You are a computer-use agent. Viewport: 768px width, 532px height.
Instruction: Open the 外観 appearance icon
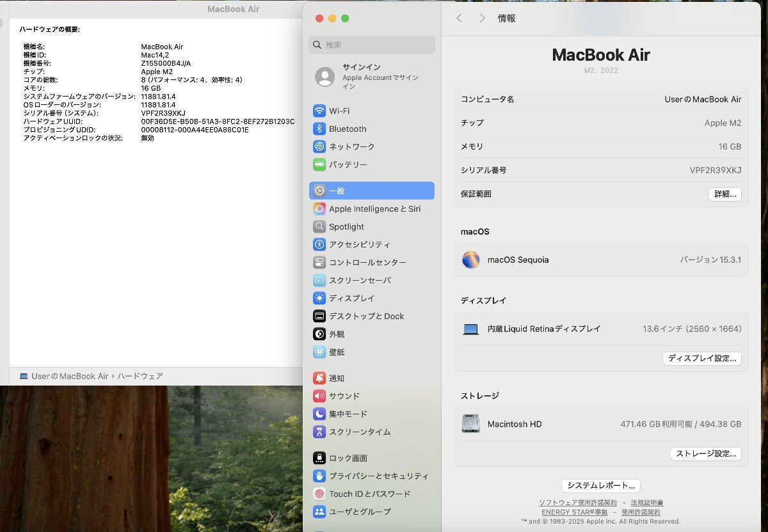click(x=319, y=334)
